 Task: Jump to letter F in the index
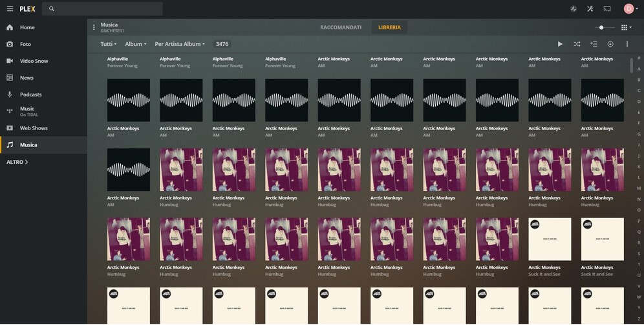pos(639,123)
